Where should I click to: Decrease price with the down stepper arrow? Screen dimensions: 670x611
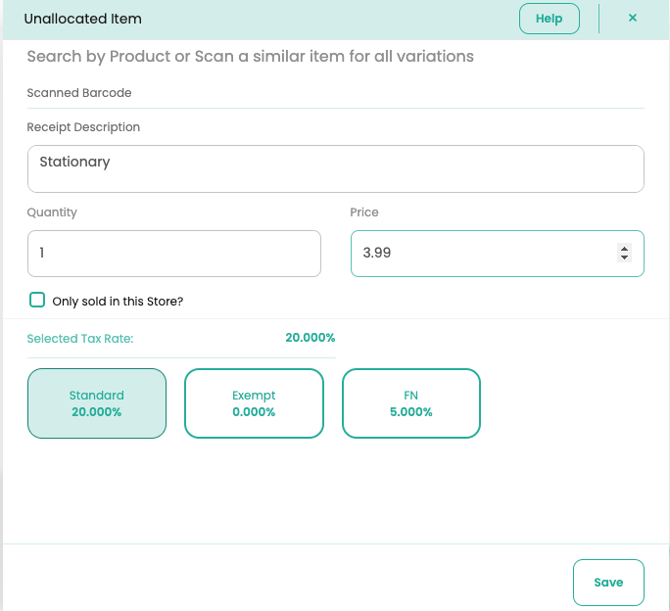[x=625, y=258]
